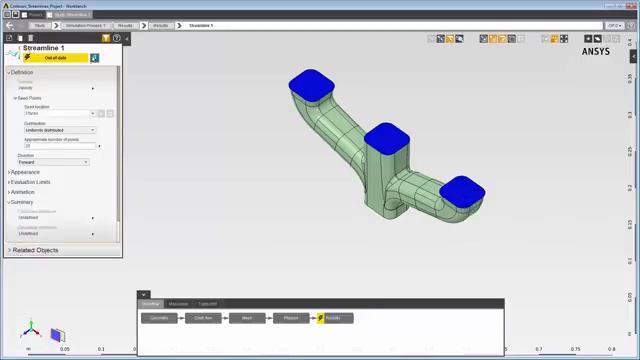Viewport: 640px width, 360px height.
Task: Expand the Appearance section
Action: 9,172
